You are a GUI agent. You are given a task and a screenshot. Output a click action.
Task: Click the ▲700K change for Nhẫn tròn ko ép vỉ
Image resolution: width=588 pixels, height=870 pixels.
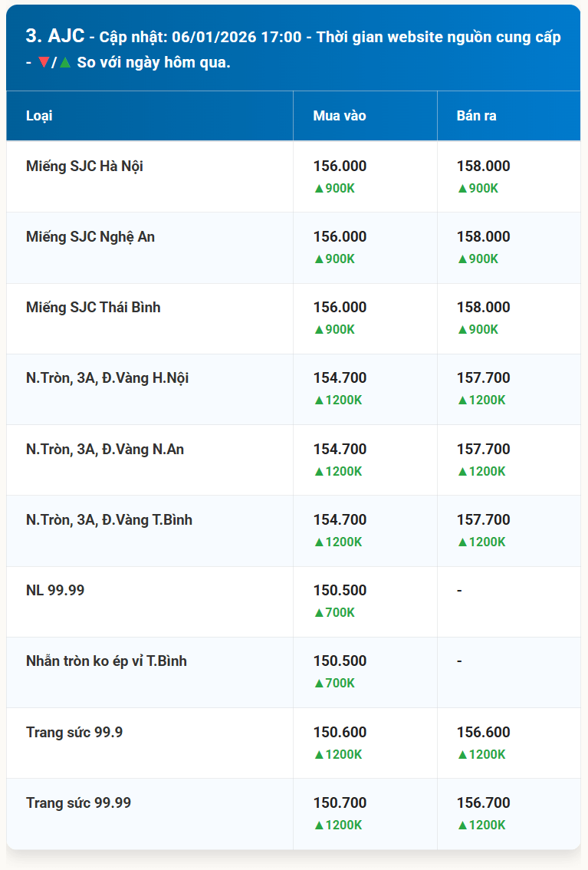point(335,683)
